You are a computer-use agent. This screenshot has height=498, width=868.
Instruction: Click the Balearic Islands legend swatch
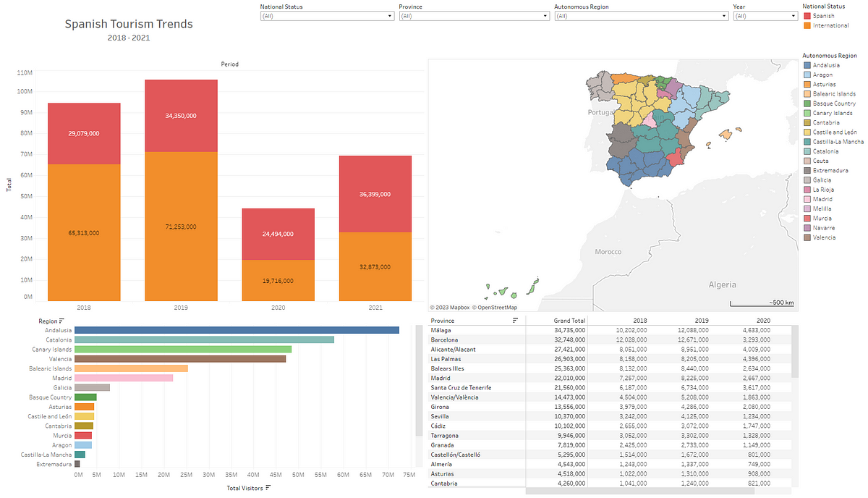click(809, 93)
